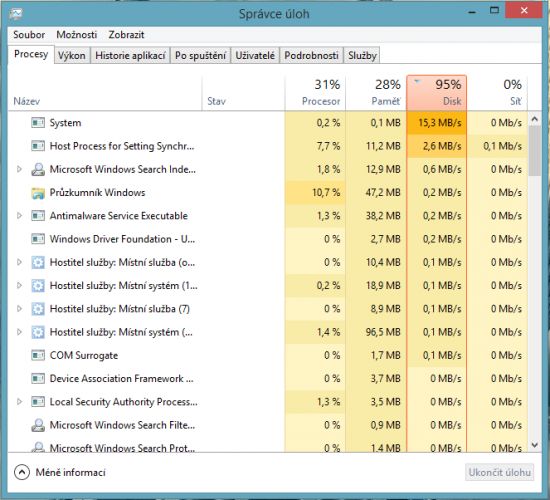
Task: Click the Microsoft Windows Search Indexer icon
Action: (x=38, y=169)
